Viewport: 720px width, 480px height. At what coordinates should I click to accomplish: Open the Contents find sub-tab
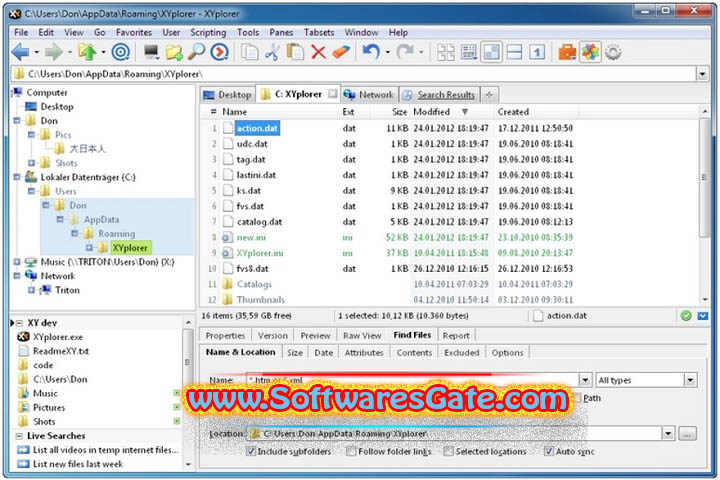tap(414, 353)
